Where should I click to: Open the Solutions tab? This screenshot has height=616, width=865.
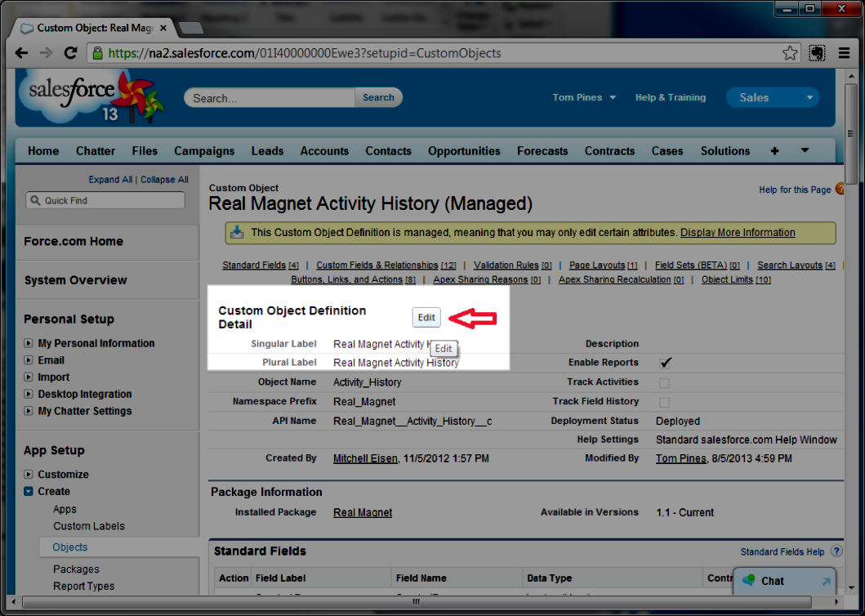[725, 150]
